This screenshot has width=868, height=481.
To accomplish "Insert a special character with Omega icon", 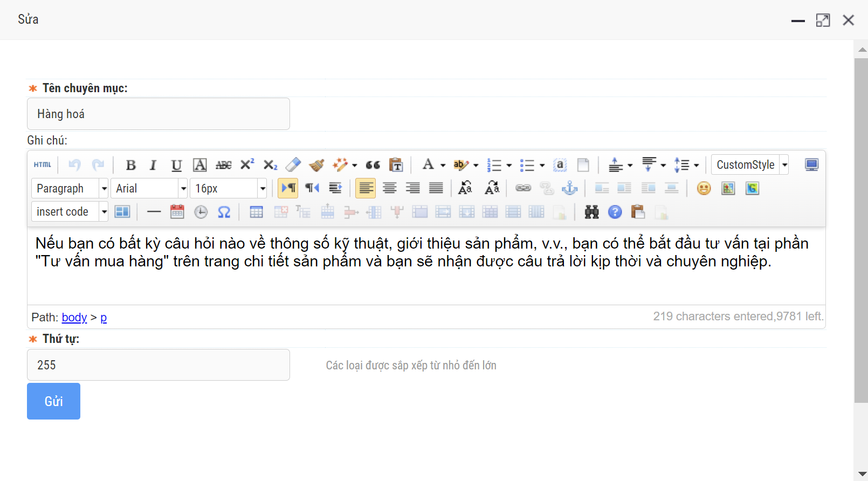I will pyautogui.click(x=224, y=212).
